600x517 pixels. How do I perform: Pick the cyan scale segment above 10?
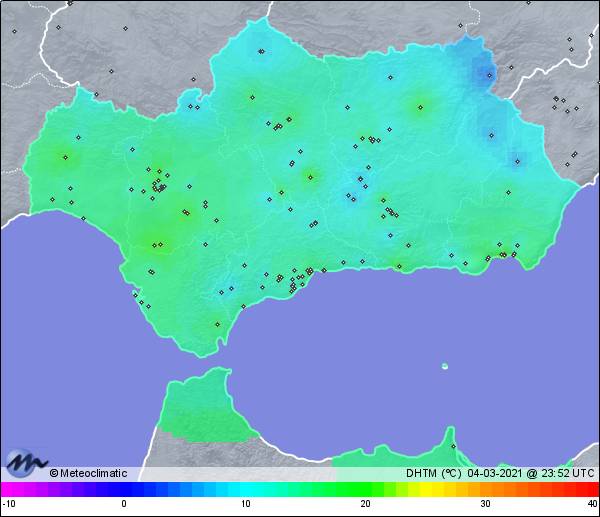tap(246, 489)
